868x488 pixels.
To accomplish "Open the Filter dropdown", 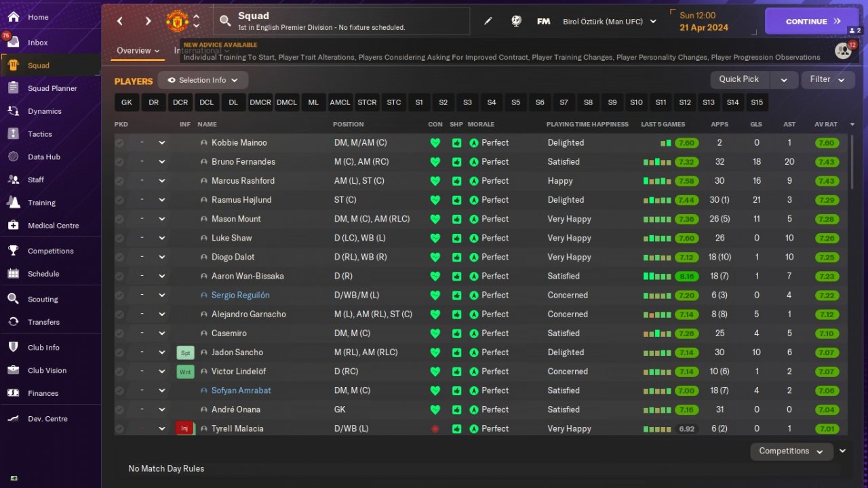I will (827, 80).
